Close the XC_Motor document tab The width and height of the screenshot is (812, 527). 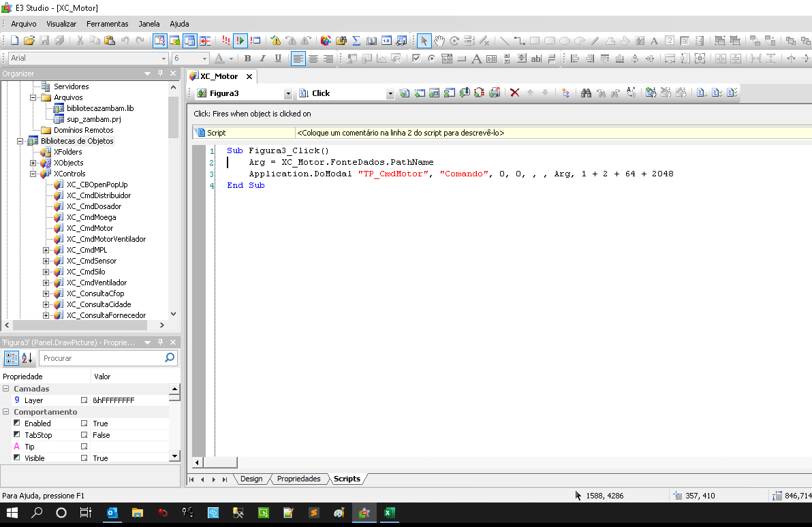[249, 77]
